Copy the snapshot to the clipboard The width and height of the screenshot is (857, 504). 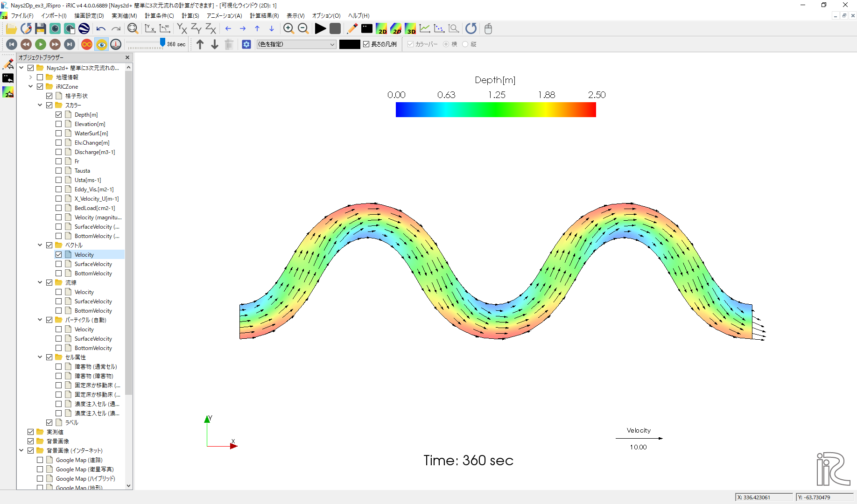pyautogui.click(x=70, y=29)
